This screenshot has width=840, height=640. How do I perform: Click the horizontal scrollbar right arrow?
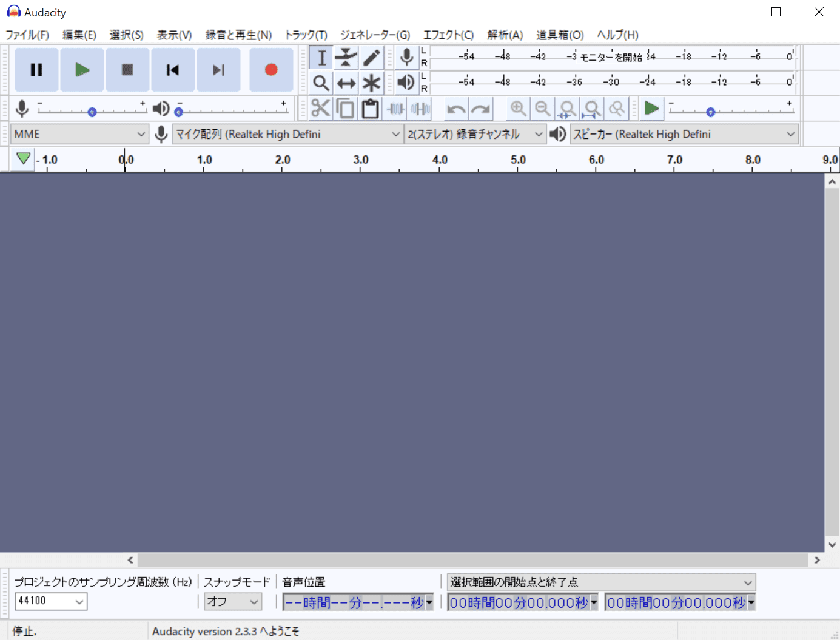(817, 560)
